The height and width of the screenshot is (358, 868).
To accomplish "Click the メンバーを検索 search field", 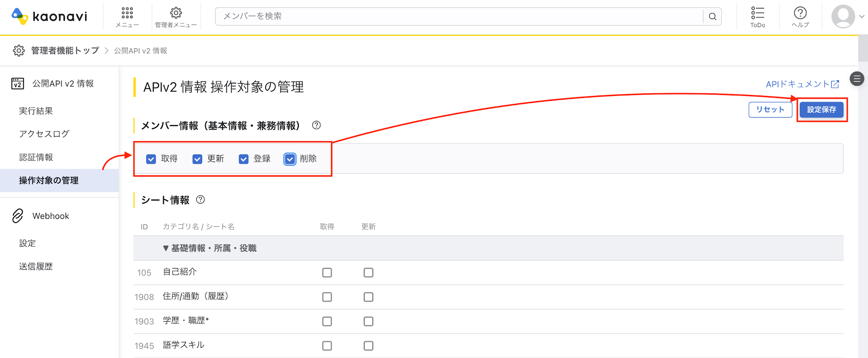I will coord(459,17).
